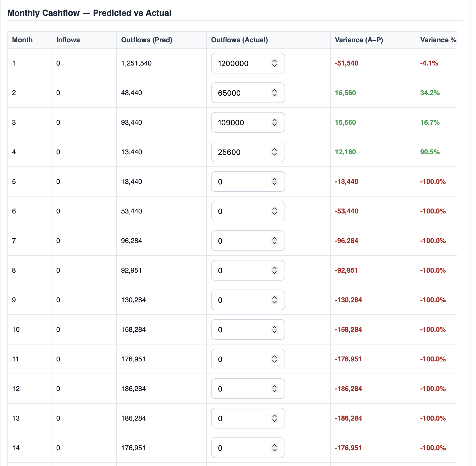Click predicted outflow value 92,951
This screenshot has height=466, width=476.
click(x=131, y=270)
